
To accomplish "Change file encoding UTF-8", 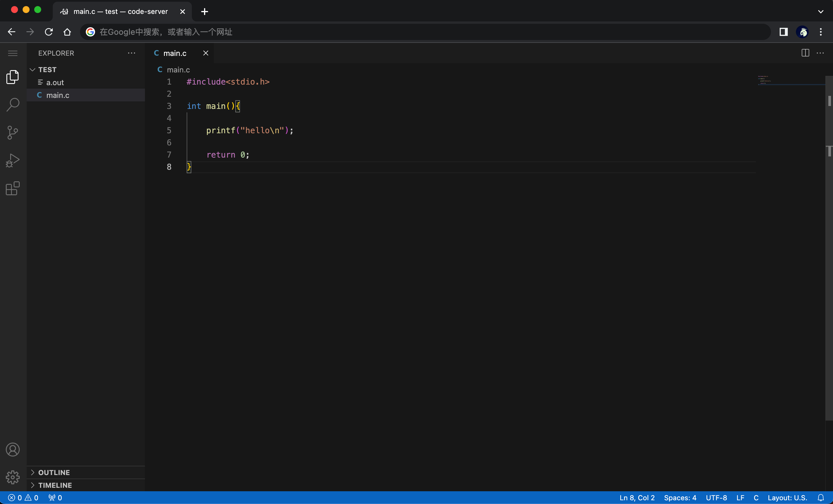I will pyautogui.click(x=716, y=498).
